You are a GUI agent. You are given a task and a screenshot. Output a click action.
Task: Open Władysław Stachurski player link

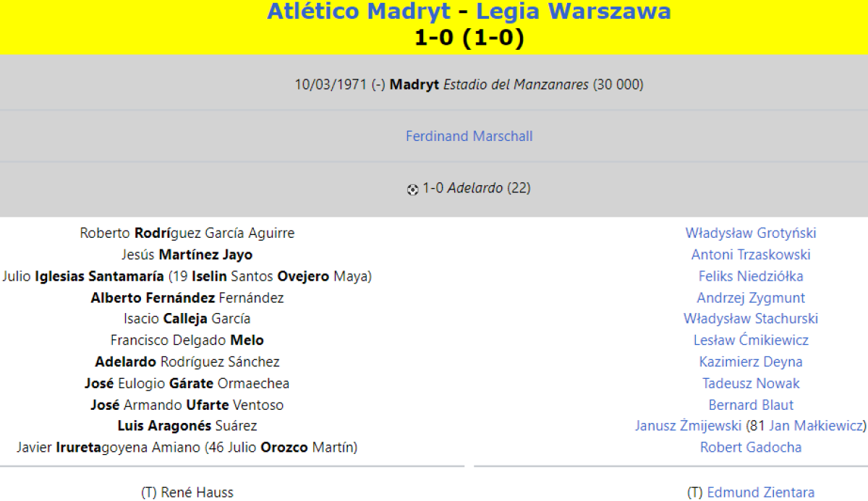coord(750,319)
